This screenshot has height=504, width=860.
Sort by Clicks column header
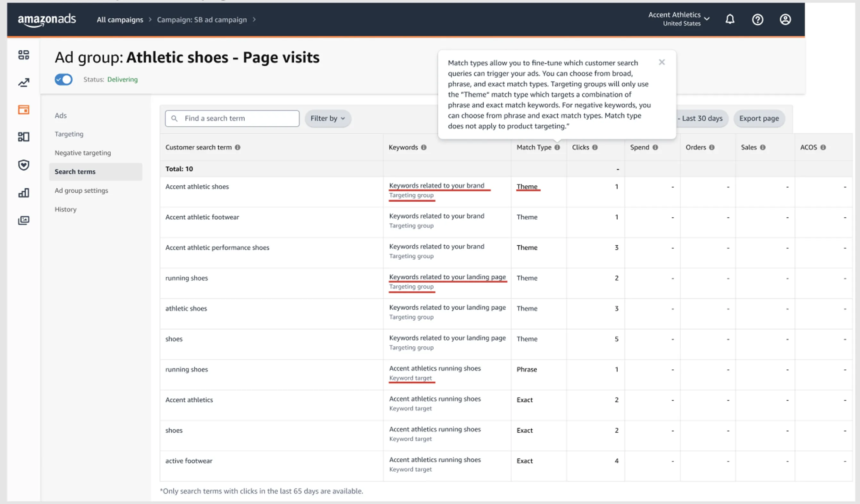click(x=580, y=147)
